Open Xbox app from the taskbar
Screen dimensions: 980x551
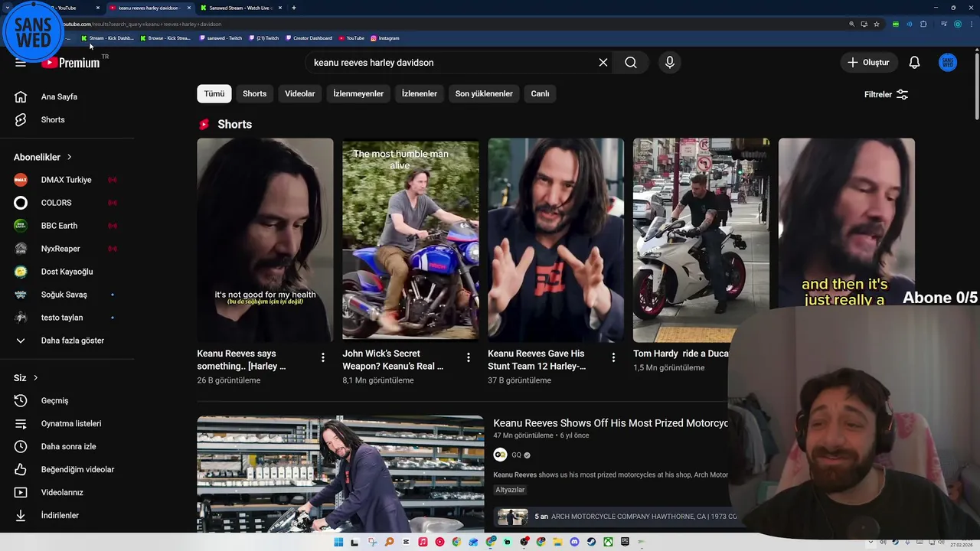point(609,542)
